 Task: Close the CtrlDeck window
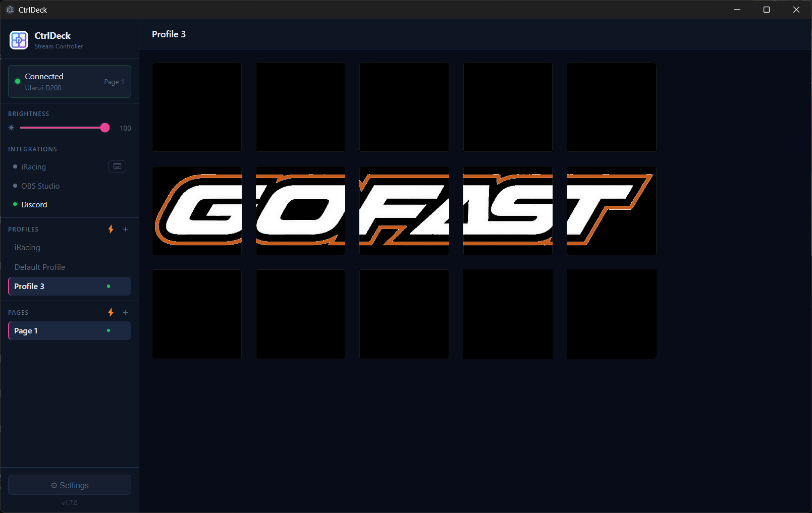coord(796,10)
